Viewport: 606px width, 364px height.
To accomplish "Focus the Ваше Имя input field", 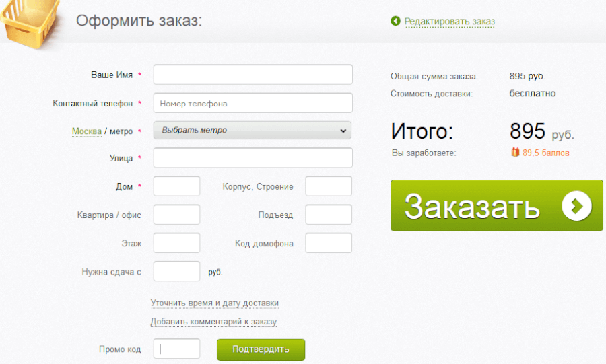I will pyautogui.click(x=252, y=75).
